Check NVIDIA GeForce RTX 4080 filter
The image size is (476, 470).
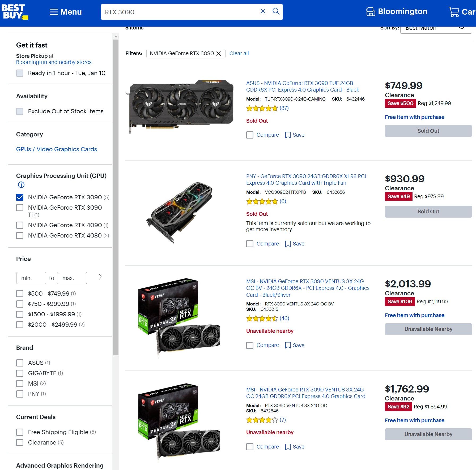tap(20, 235)
